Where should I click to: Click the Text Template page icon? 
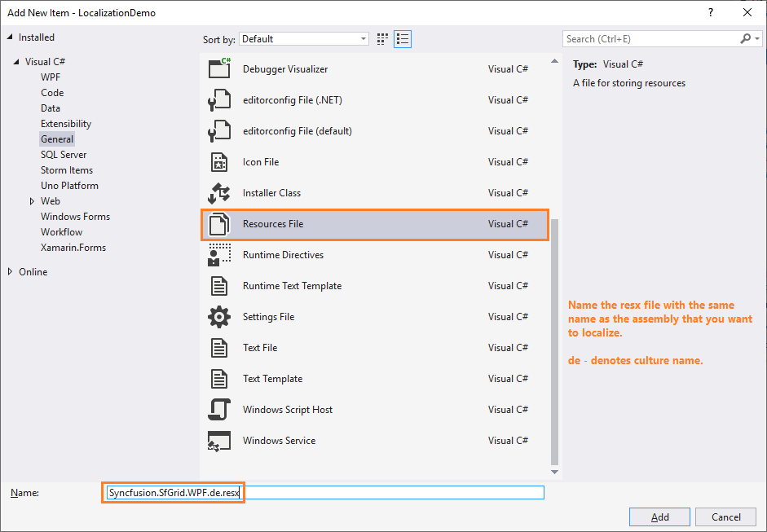coord(219,379)
